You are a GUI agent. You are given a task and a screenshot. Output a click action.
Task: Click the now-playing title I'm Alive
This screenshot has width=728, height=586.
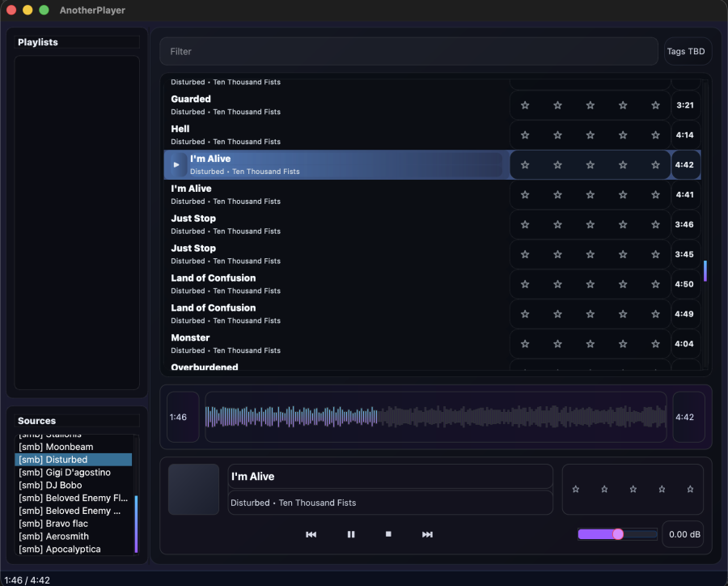tap(391, 477)
